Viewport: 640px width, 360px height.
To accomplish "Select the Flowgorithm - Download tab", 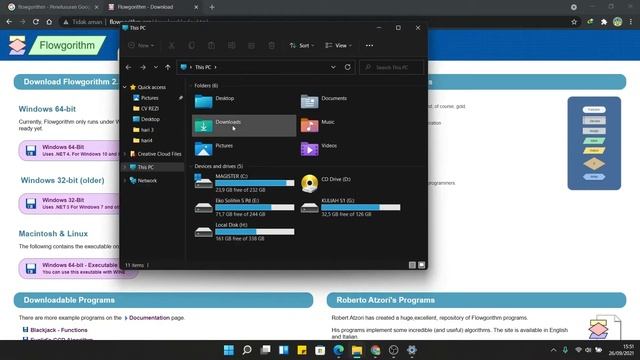I will [153, 7].
